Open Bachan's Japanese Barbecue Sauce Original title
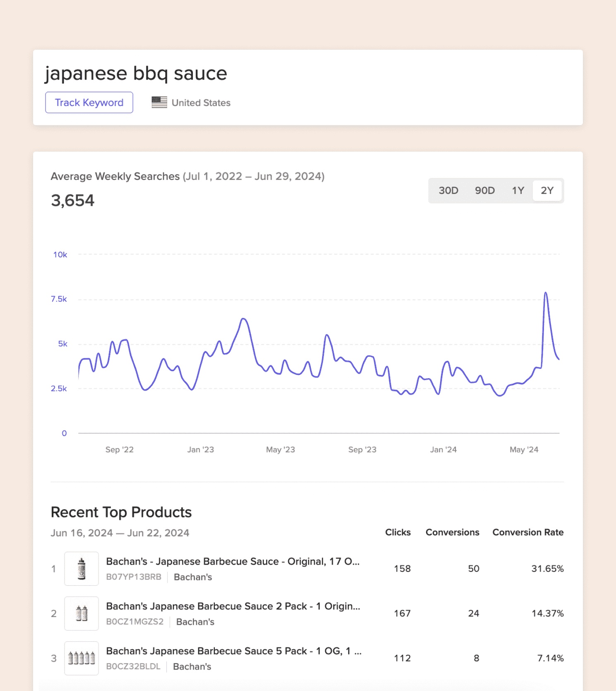 pyautogui.click(x=233, y=561)
